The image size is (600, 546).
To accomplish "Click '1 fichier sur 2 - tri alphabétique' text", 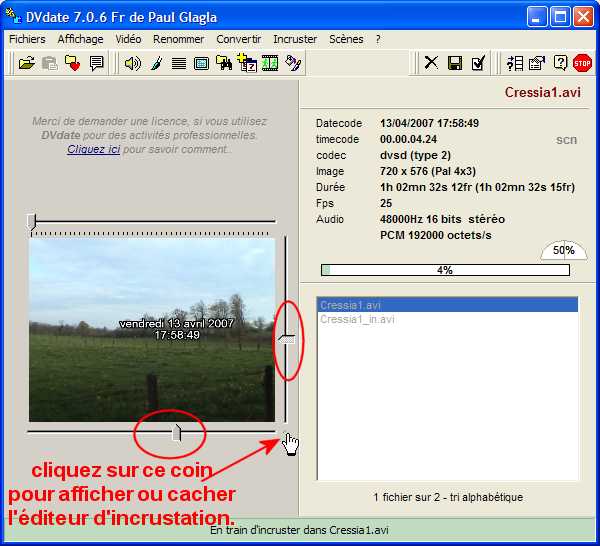I will click(448, 497).
